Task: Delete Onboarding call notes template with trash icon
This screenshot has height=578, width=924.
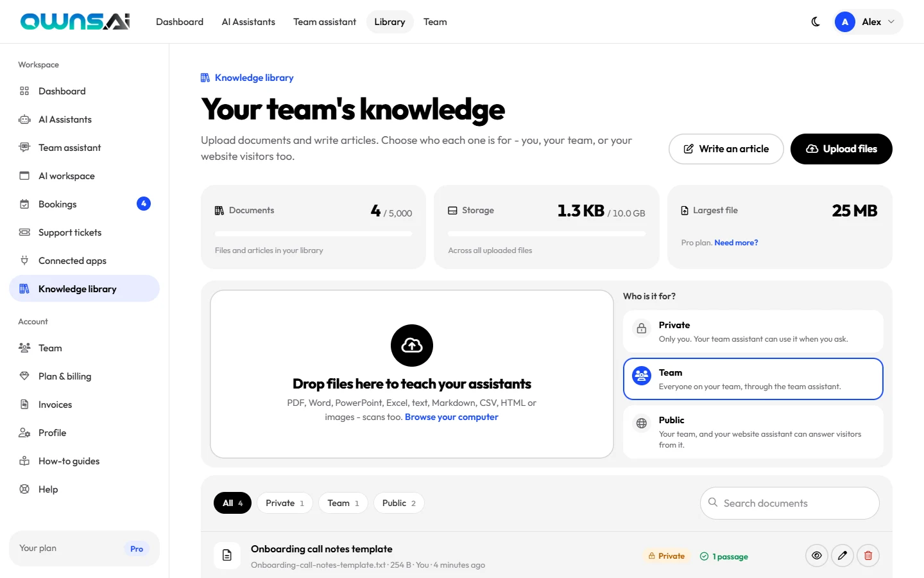Action: (x=868, y=556)
